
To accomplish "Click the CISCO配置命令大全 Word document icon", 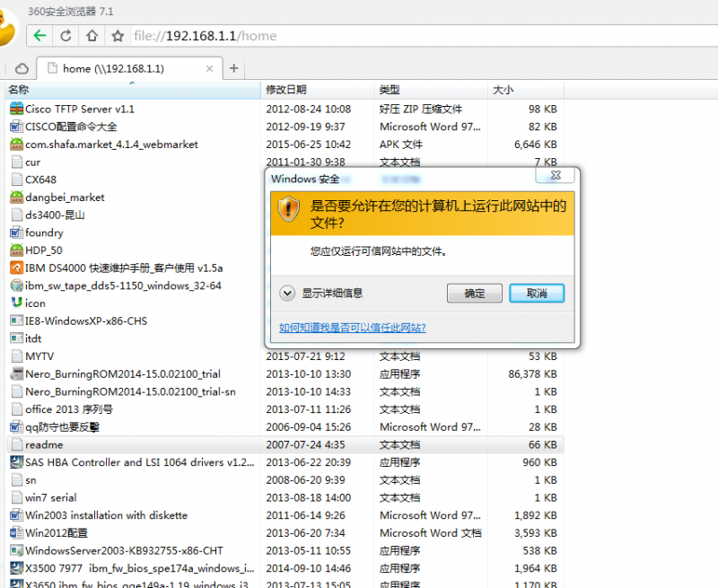I will [x=16, y=127].
